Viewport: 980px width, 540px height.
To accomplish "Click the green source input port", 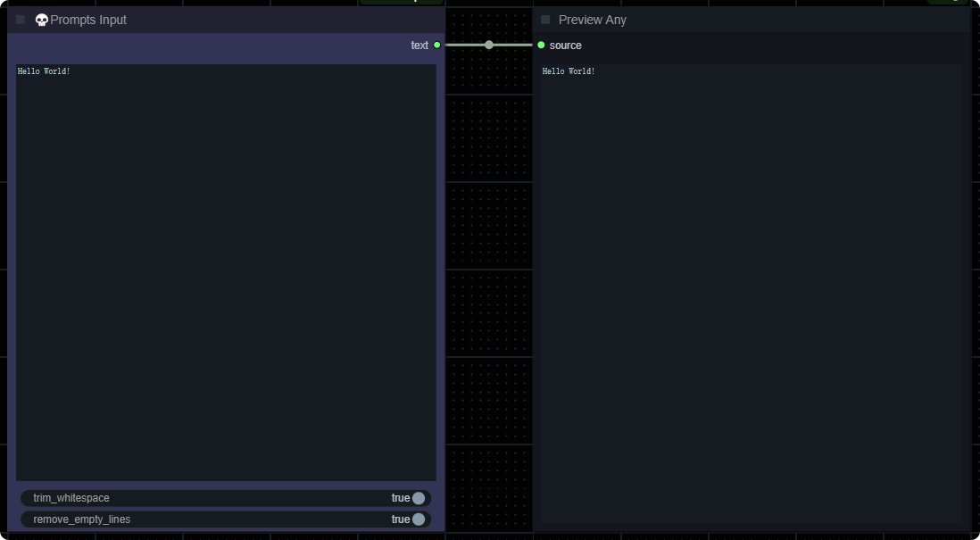I will (541, 45).
